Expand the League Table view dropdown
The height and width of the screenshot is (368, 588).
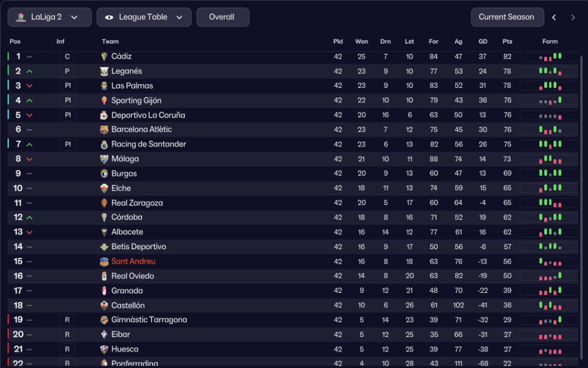coord(144,17)
